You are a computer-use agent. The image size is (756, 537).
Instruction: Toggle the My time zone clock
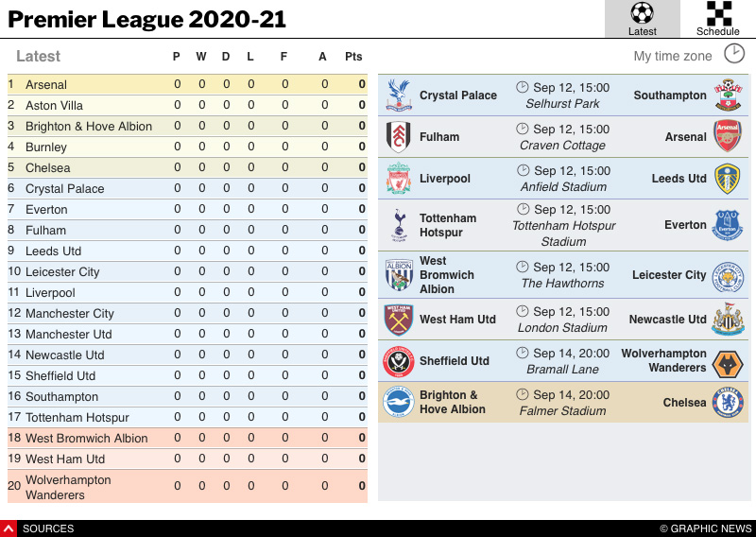coord(733,54)
